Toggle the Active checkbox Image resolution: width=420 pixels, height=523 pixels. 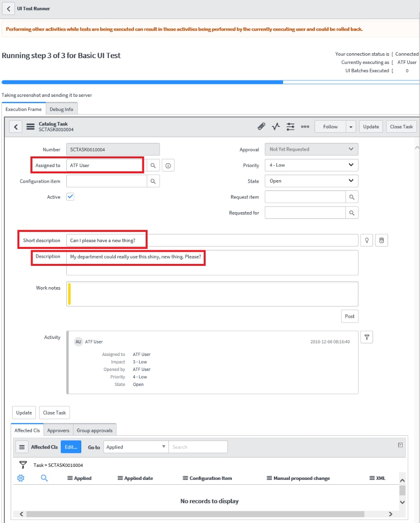(x=70, y=197)
